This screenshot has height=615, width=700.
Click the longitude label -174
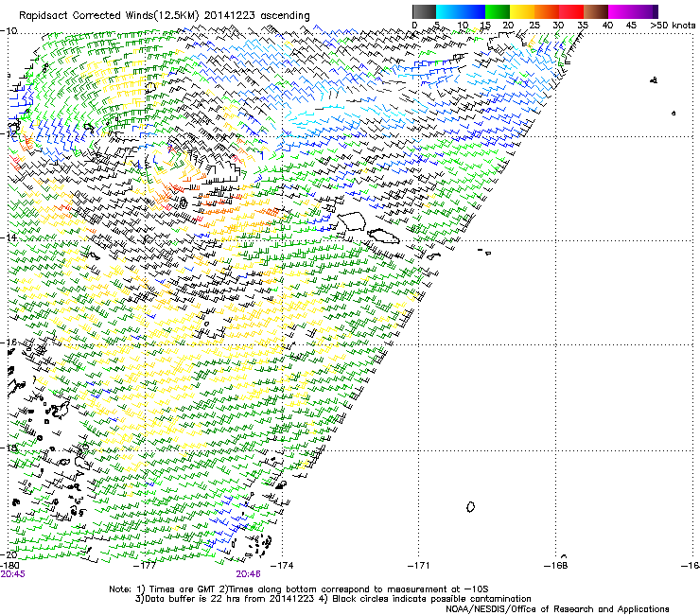(283, 566)
